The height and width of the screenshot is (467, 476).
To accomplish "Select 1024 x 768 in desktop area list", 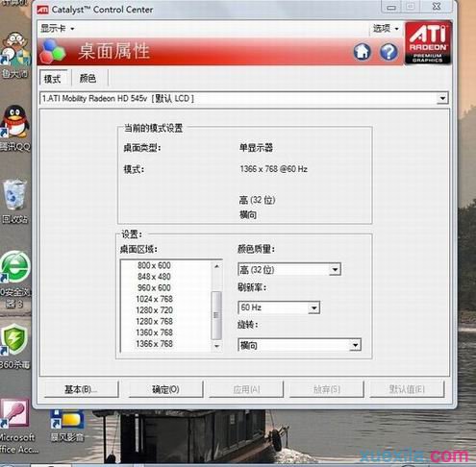I will (154, 299).
